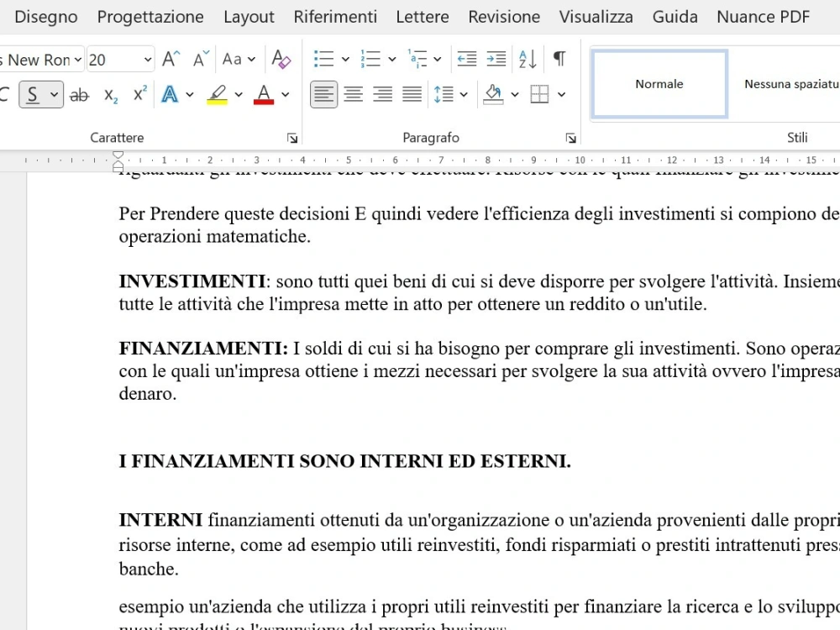Open the font color dropdown arrow

pos(285,95)
